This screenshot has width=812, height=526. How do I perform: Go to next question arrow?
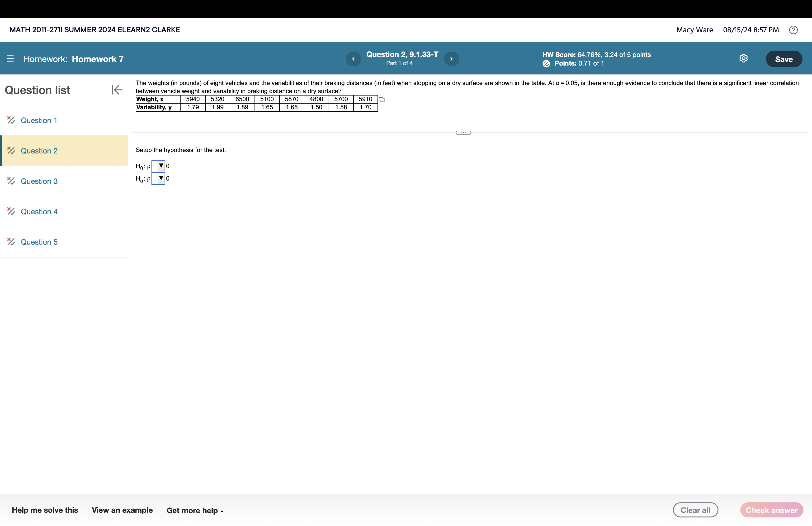[x=451, y=59]
